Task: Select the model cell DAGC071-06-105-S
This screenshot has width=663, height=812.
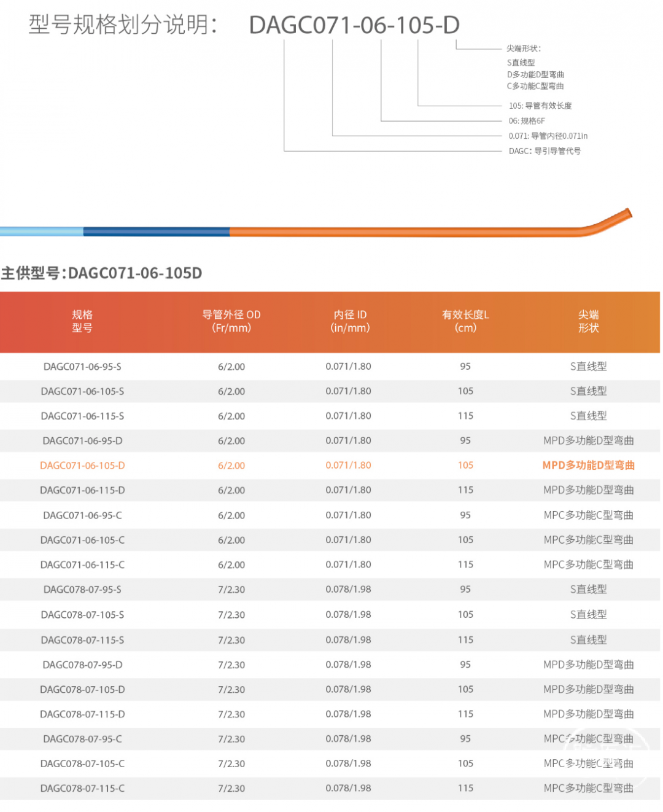Action: [82, 391]
